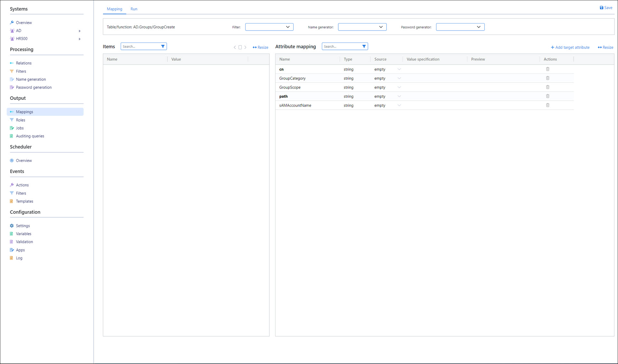Click the Items search field
618x364 pixels.
pos(140,46)
